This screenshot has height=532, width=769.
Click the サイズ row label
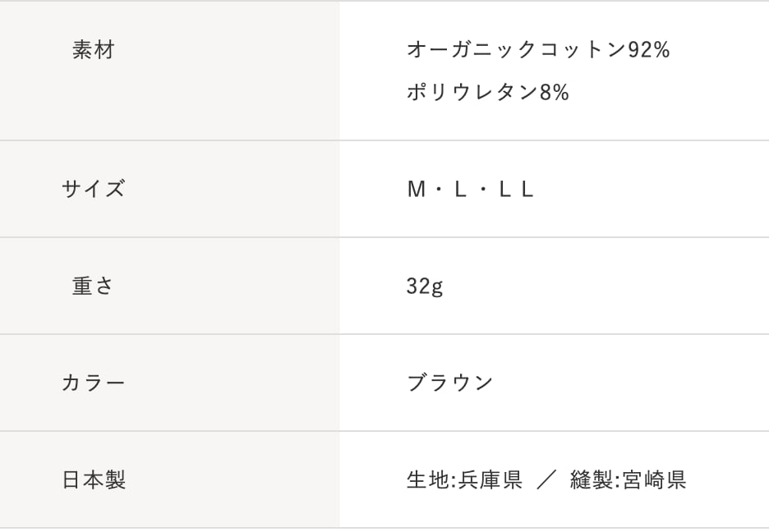[93, 189]
